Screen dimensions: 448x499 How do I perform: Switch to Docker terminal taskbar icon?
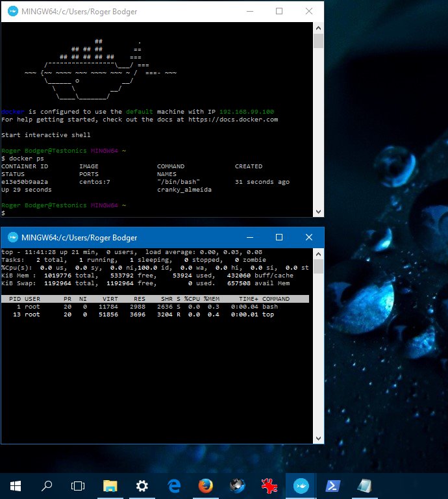click(x=301, y=486)
